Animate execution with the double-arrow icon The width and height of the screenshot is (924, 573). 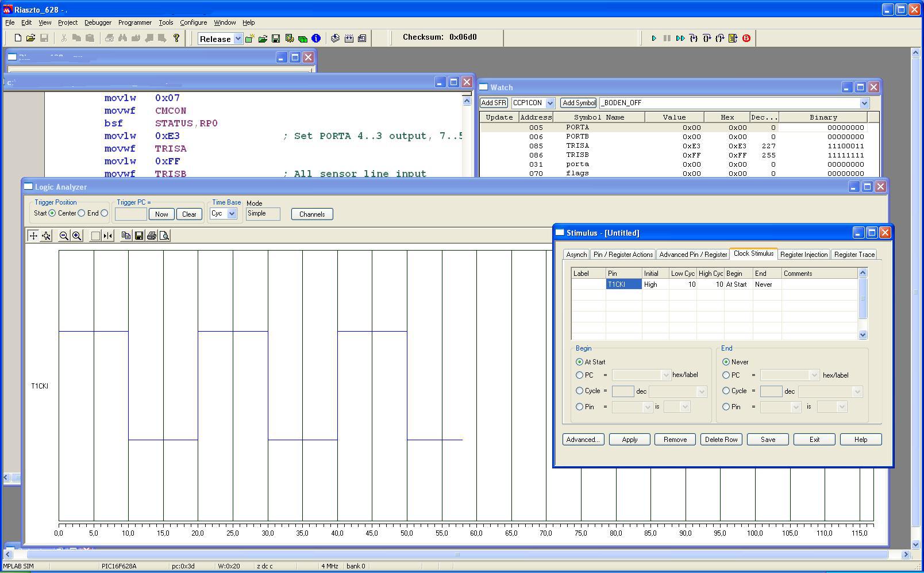tap(680, 39)
